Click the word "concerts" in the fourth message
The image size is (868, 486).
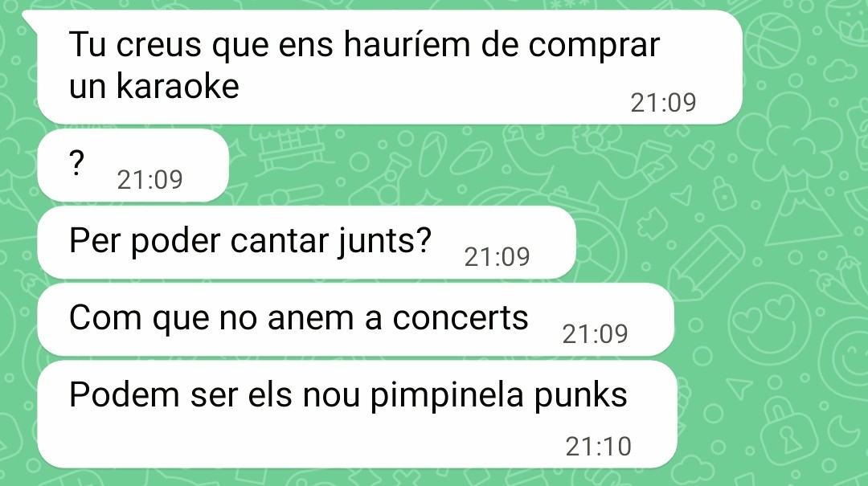coord(461,318)
